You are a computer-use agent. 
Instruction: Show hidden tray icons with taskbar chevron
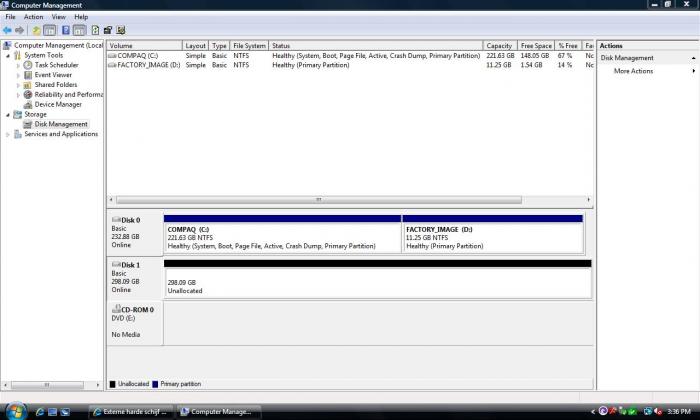(x=592, y=412)
